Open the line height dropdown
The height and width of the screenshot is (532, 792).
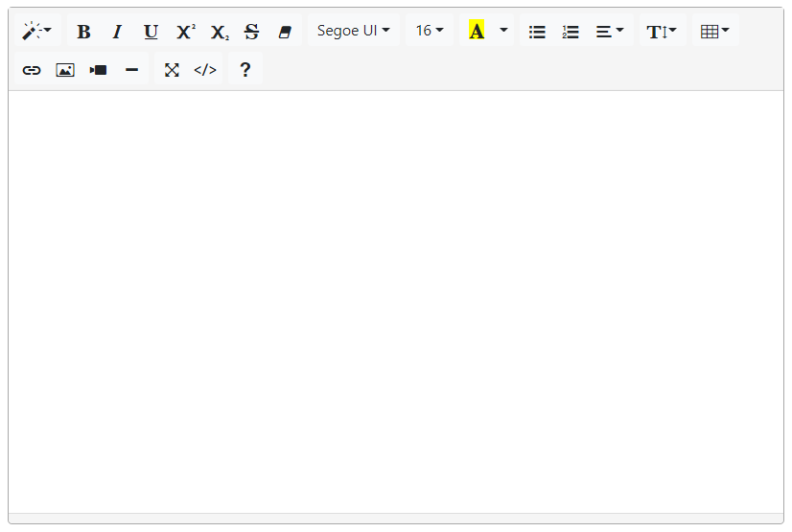663,31
